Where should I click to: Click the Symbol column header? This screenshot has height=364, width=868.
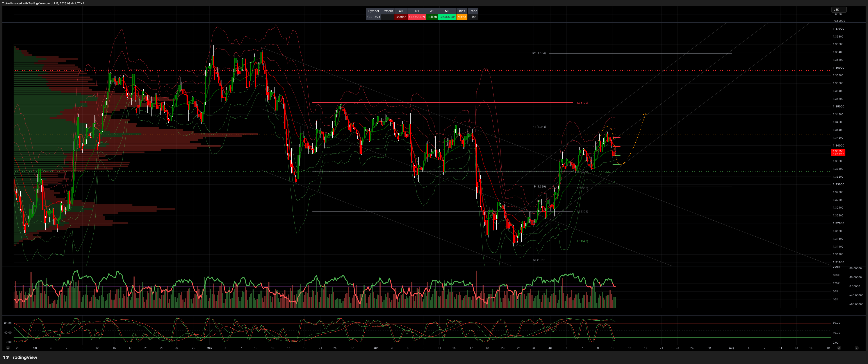click(373, 11)
